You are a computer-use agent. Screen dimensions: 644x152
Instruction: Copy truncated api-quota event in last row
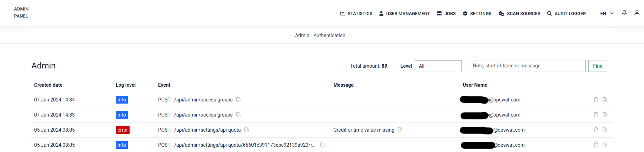(322, 145)
